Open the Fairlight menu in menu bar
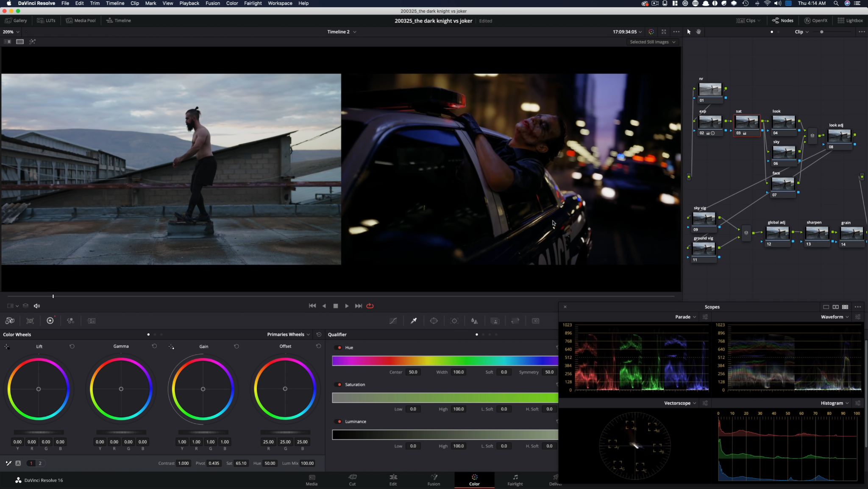Screen dimensions: 868x489 click(x=253, y=3)
